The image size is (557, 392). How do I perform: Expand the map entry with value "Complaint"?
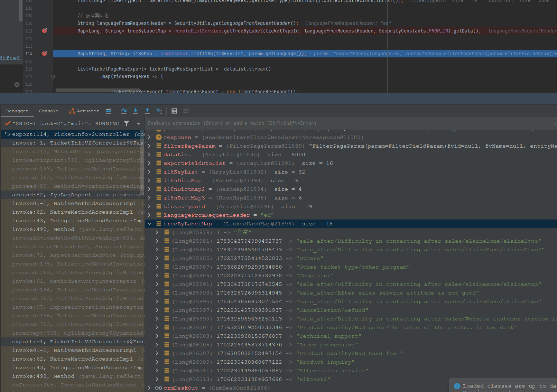coord(157,276)
